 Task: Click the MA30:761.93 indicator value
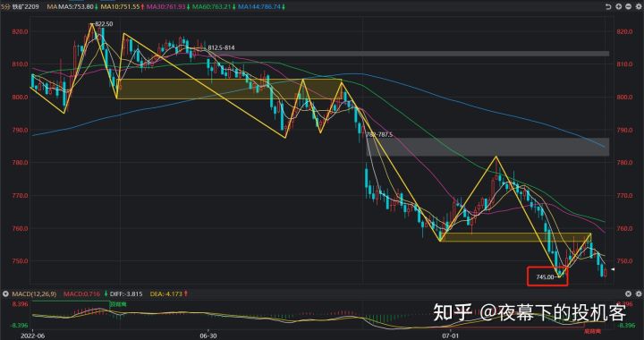point(166,7)
